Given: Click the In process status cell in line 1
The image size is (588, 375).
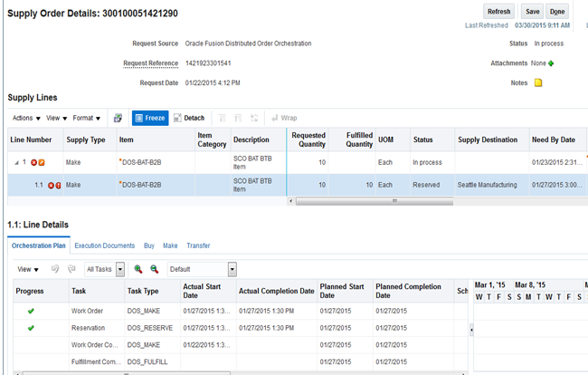Looking at the screenshot, I should click(x=432, y=162).
